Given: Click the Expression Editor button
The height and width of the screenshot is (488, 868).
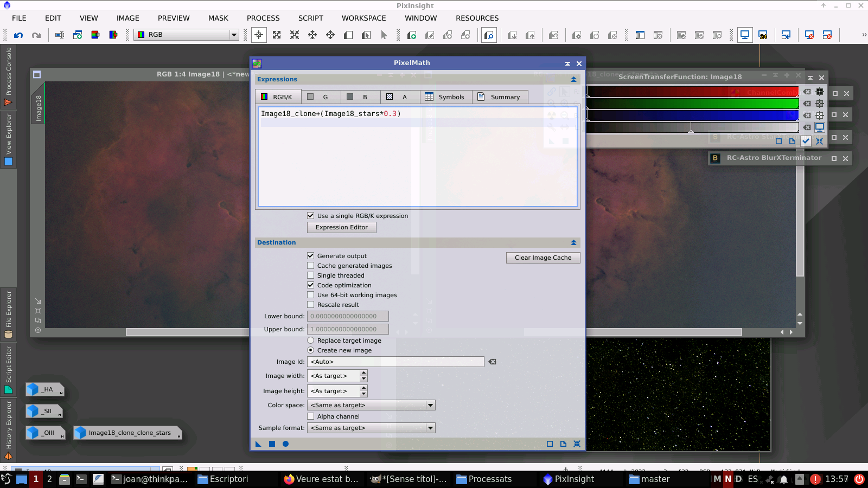Looking at the screenshot, I should [x=341, y=227].
